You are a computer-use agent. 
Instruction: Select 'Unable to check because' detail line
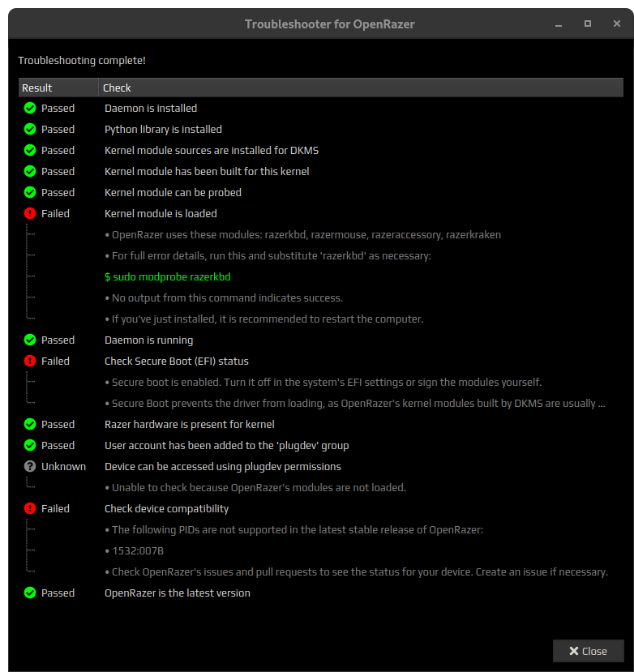pyautogui.click(x=255, y=488)
